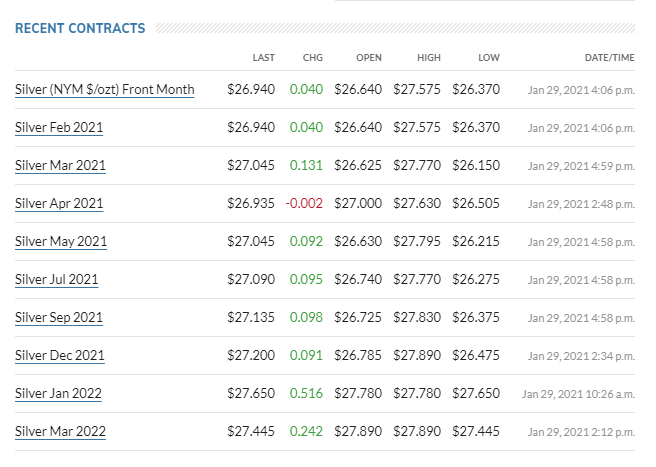This screenshot has height=467, width=656.
Task: Click the CHG column header
Action: (313, 58)
